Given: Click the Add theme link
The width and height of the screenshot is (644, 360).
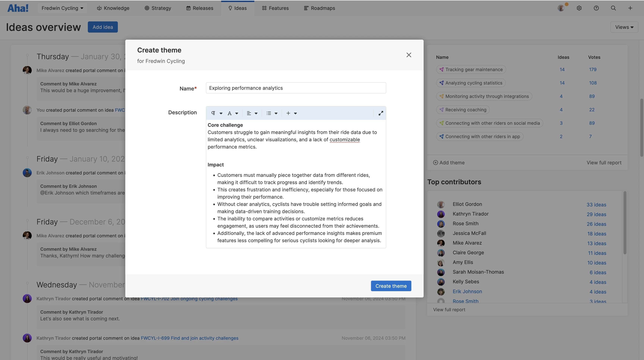Looking at the screenshot, I should click(449, 163).
